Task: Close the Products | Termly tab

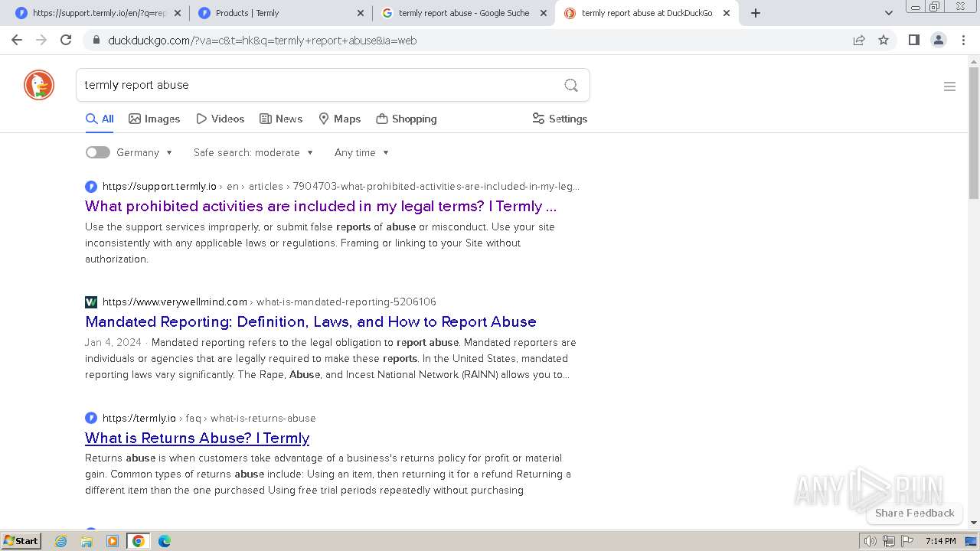Action: 361,13
